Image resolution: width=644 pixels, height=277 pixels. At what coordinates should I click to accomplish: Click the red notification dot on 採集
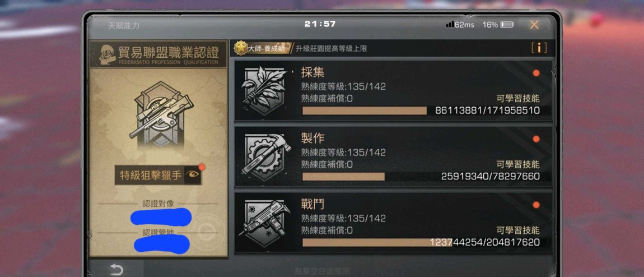(536, 73)
